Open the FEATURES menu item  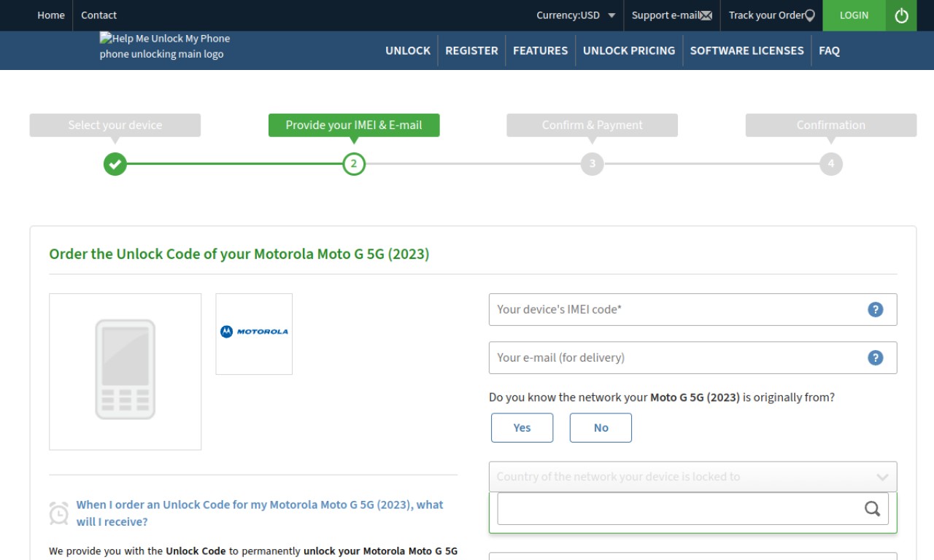click(540, 50)
